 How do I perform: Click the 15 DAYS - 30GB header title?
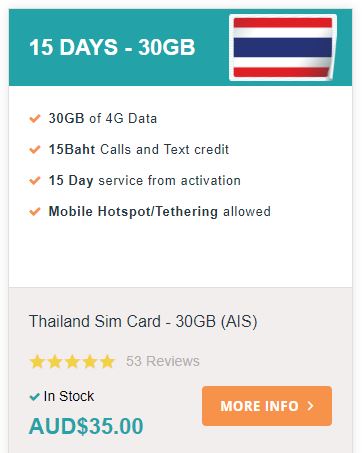click(112, 47)
